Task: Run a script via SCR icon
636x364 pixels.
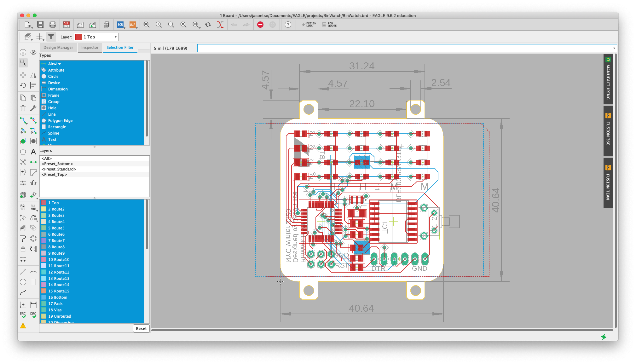Action: click(x=120, y=25)
